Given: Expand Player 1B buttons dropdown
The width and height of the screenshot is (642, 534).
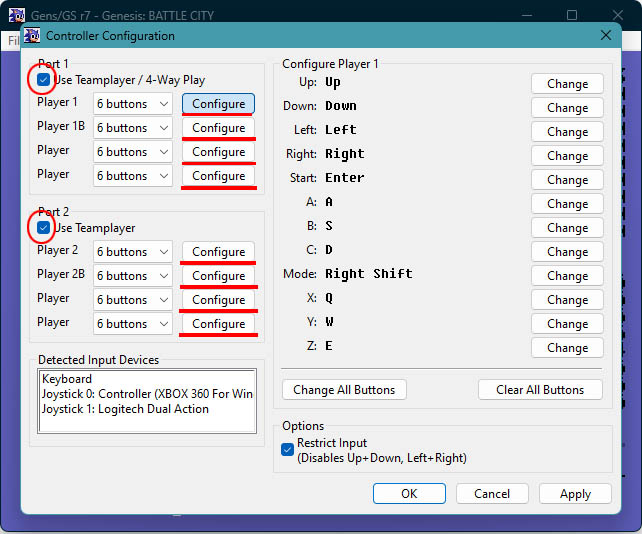Looking at the screenshot, I should 133,128.
